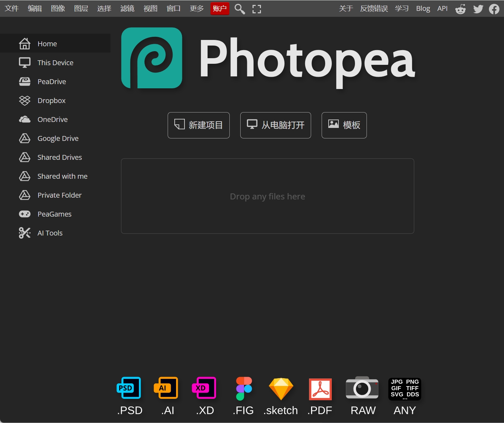Click the ANY formats icon
The width and height of the screenshot is (504, 423).
click(x=405, y=389)
